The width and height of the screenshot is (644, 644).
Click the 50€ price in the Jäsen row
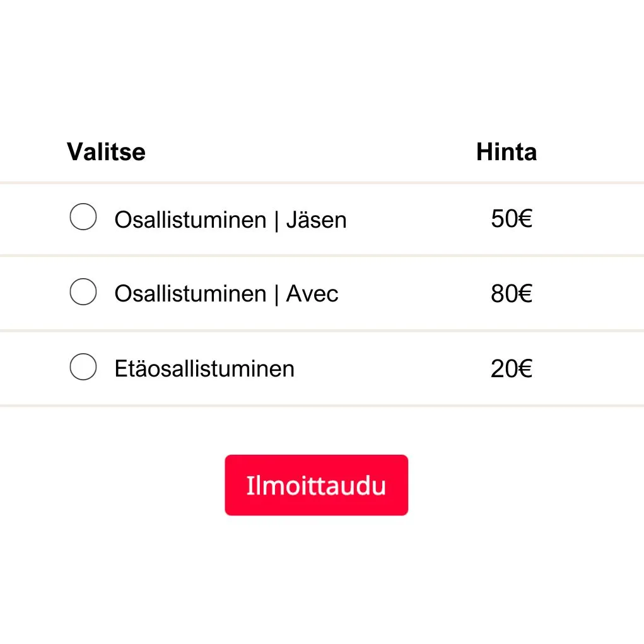pyautogui.click(x=512, y=220)
